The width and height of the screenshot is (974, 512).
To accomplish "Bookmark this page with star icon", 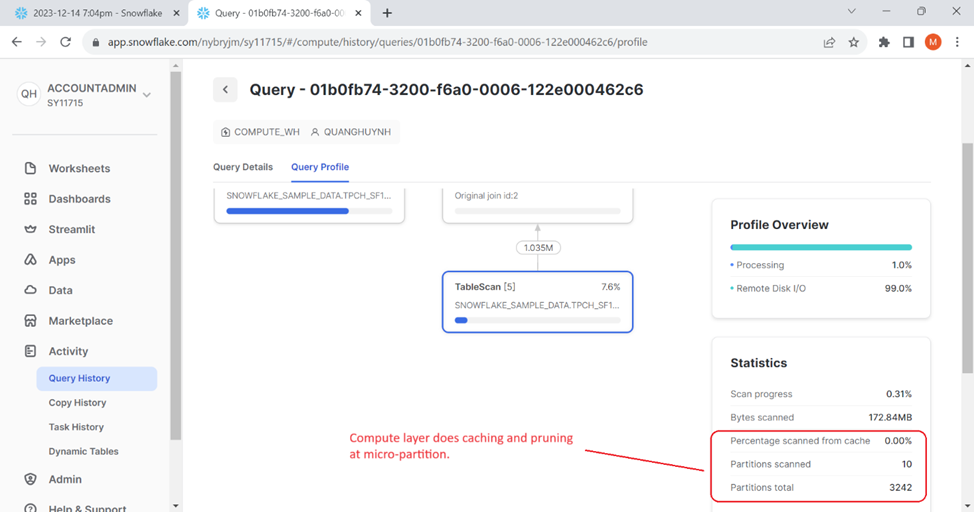I will point(854,42).
